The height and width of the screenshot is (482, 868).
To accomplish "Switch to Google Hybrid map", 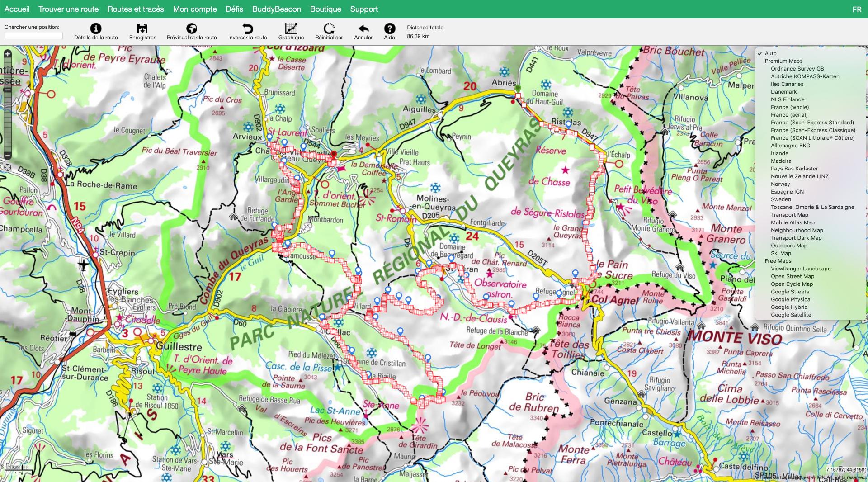I will coord(789,307).
